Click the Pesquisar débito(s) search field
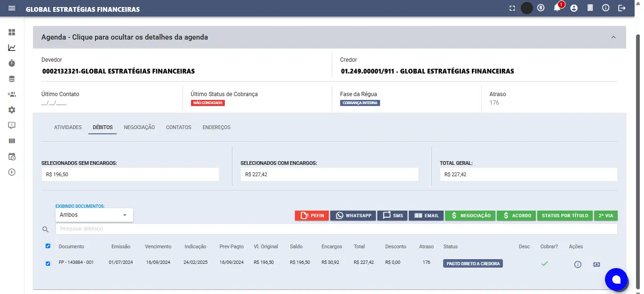 (336, 229)
